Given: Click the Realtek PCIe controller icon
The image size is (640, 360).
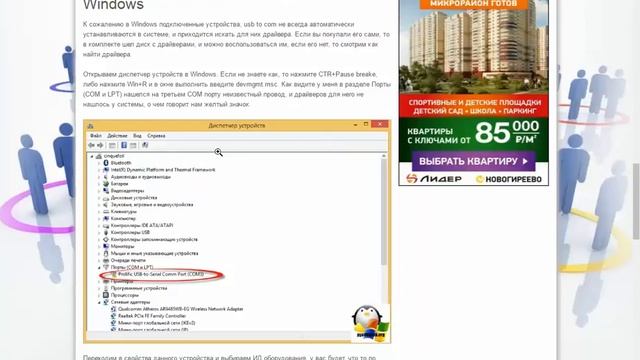Looking at the screenshot, I should [113, 316].
